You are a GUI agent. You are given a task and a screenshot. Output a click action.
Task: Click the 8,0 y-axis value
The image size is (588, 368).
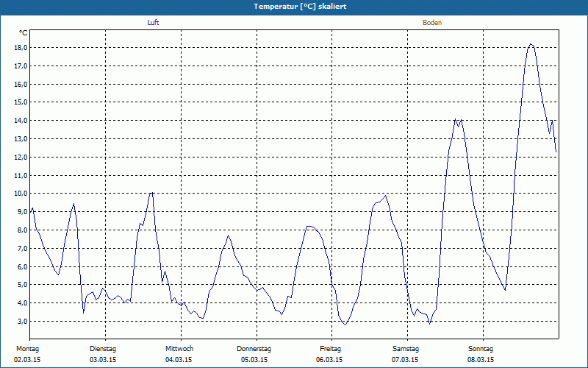tap(23, 230)
